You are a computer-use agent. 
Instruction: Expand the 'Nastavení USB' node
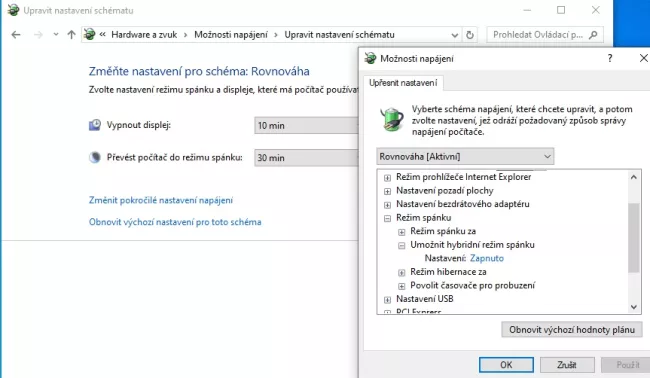(x=387, y=300)
